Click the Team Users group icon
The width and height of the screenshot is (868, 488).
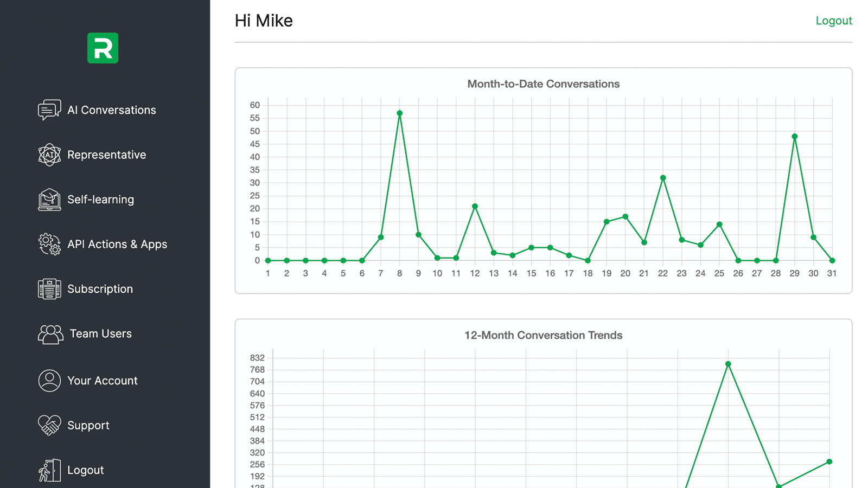(49, 334)
